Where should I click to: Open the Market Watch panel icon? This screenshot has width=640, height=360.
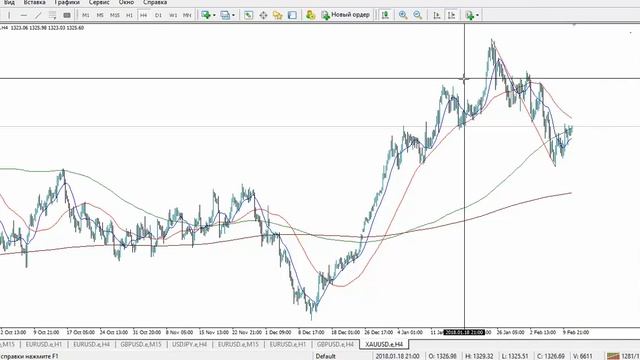pos(248,15)
